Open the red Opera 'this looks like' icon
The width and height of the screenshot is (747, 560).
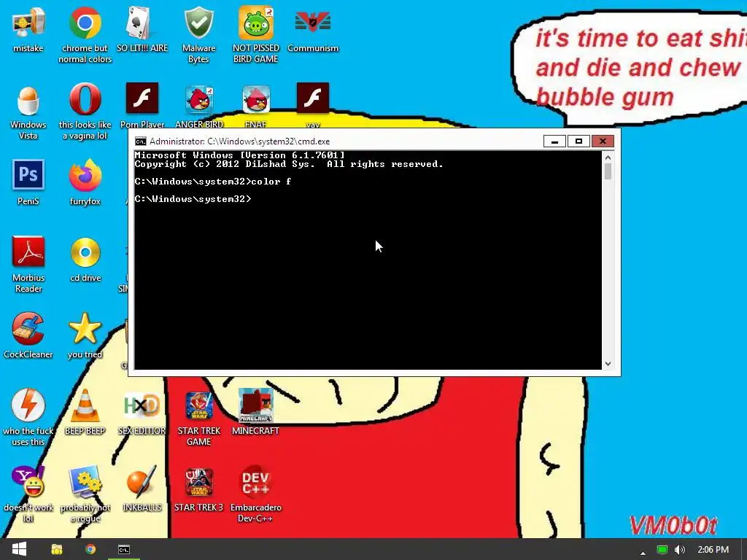tap(85, 99)
